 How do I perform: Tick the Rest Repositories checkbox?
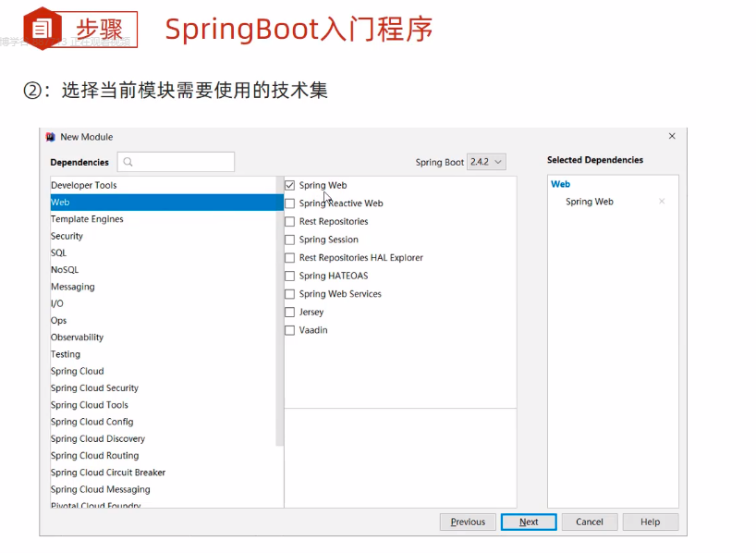289,222
